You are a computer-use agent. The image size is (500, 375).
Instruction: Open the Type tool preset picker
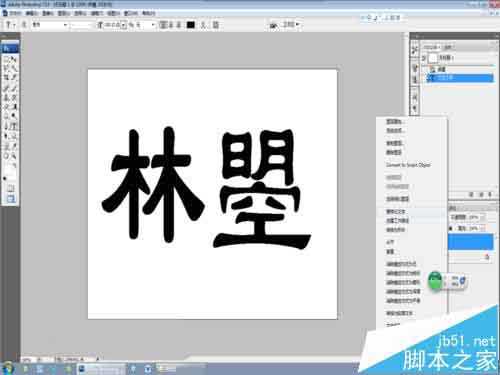pyautogui.click(x=10, y=25)
